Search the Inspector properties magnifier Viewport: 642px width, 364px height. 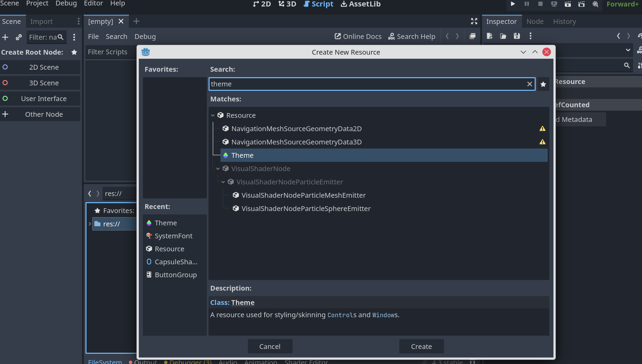click(627, 65)
